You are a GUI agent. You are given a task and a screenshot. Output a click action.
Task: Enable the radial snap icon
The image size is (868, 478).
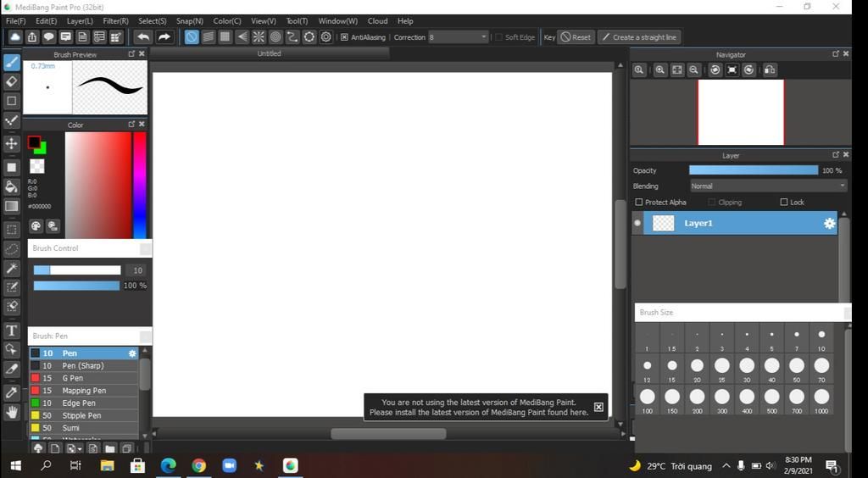pos(259,37)
